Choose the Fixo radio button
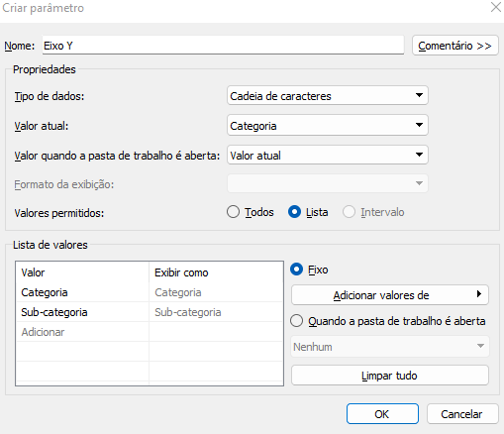504x434 pixels. pyautogui.click(x=296, y=270)
